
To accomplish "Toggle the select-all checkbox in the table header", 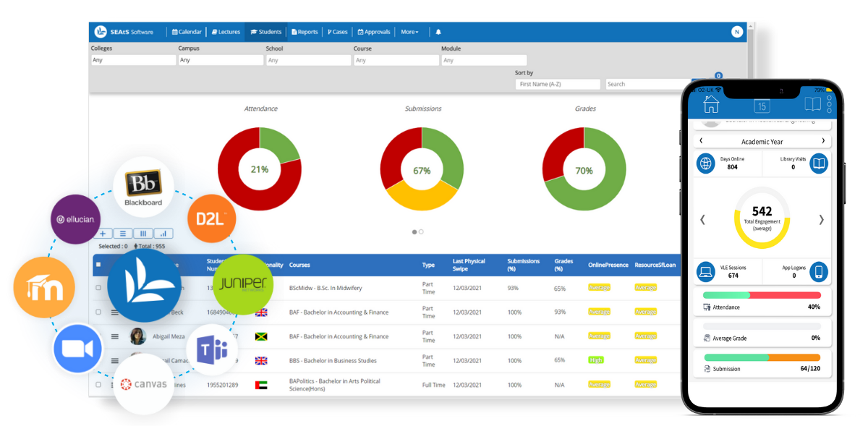I will pos(98,265).
